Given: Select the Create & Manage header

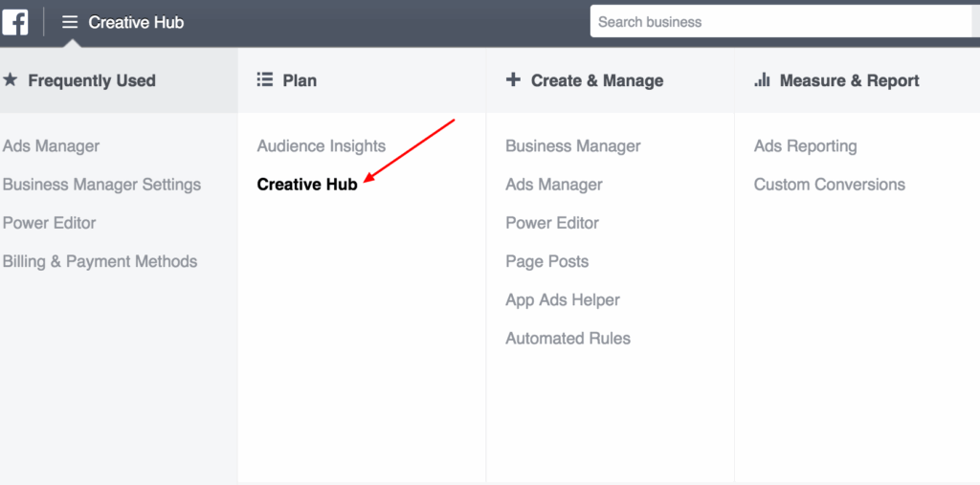Looking at the screenshot, I should click(x=610, y=80).
